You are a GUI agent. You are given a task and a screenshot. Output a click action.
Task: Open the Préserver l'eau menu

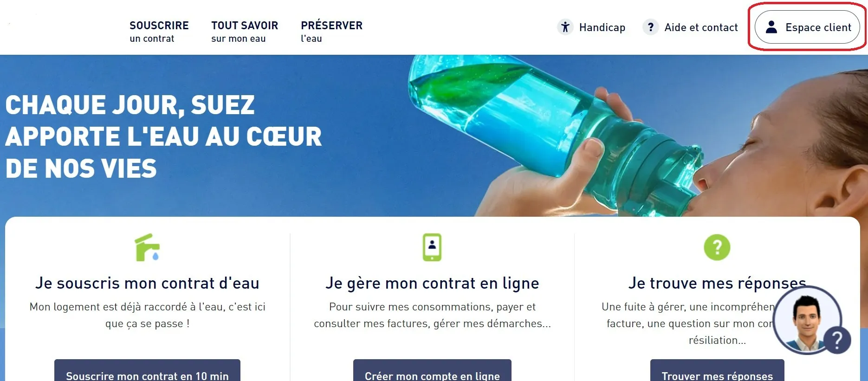(331, 32)
